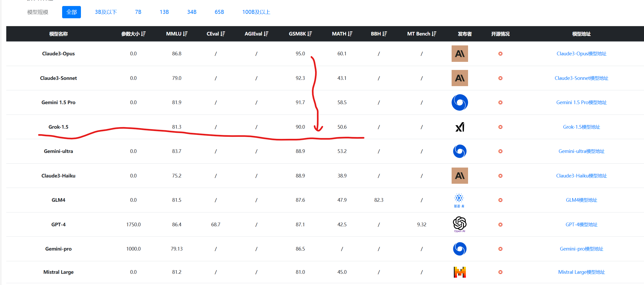Screen dimensions: 644x285
Task: Click the xAI logo in Grok-1.5 row
Action: [x=460, y=127]
